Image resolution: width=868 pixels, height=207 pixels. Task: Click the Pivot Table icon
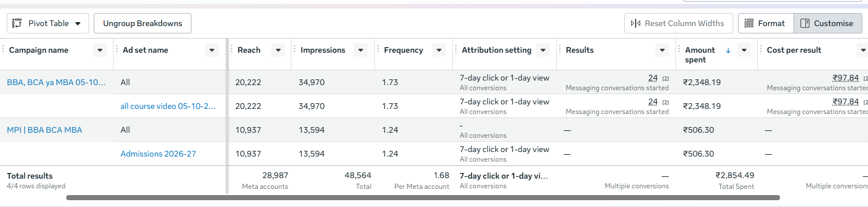tap(18, 23)
